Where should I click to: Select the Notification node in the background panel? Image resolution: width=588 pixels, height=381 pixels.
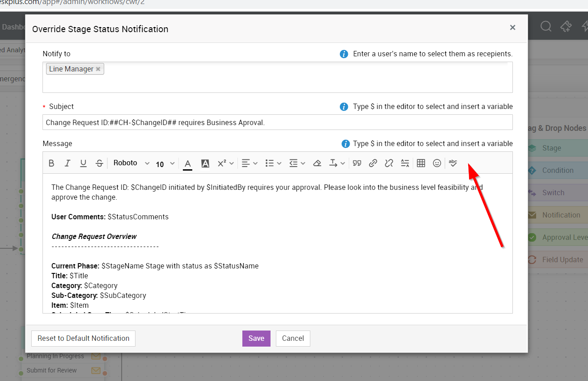(558, 215)
